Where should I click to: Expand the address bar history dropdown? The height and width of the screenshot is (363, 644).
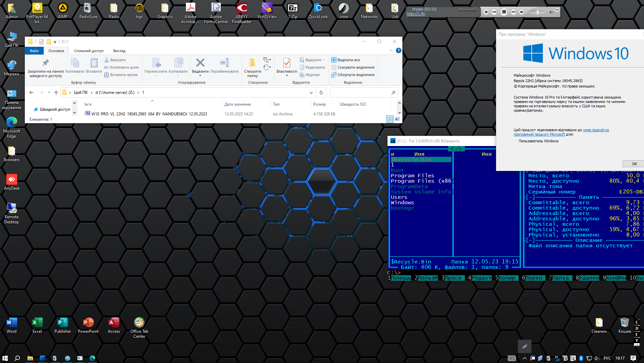point(311,93)
